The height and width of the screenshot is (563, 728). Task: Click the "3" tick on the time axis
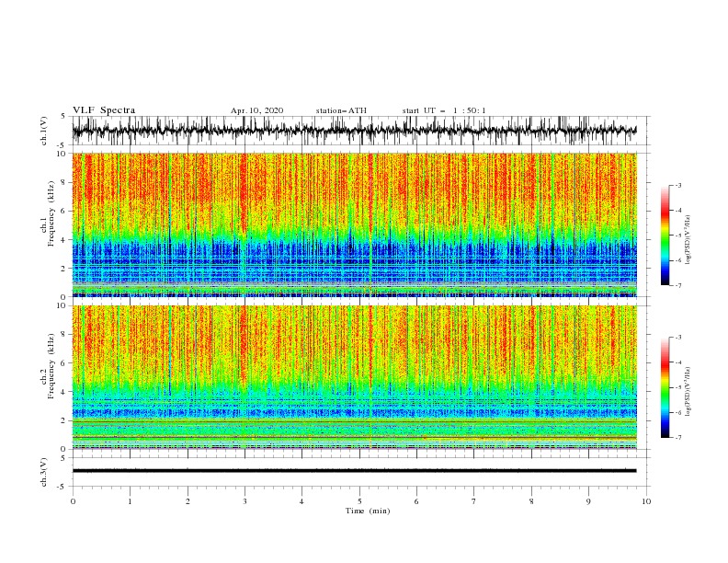(x=245, y=501)
